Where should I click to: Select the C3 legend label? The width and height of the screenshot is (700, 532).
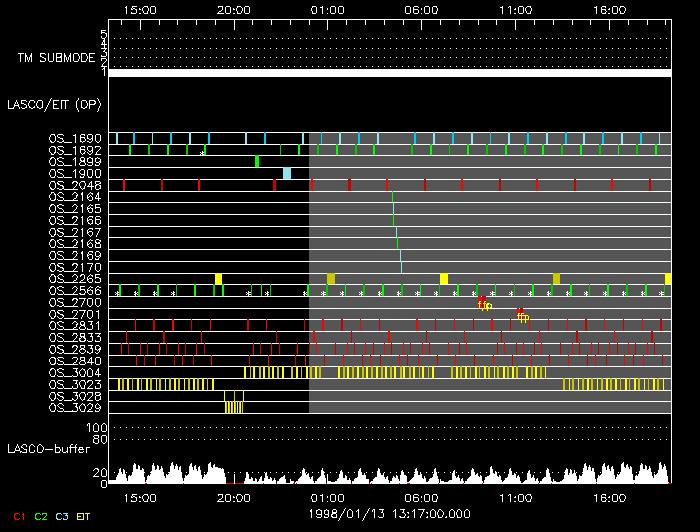tap(63, 516)
